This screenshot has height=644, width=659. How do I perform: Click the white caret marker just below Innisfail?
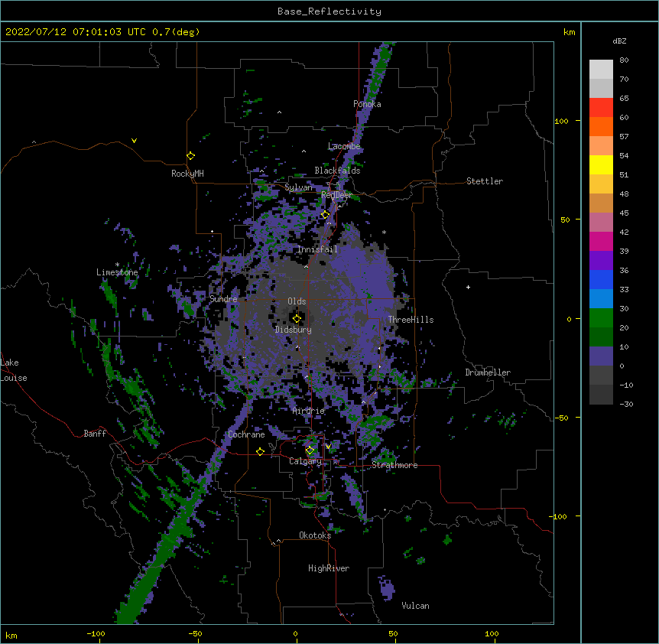[306, 266]
